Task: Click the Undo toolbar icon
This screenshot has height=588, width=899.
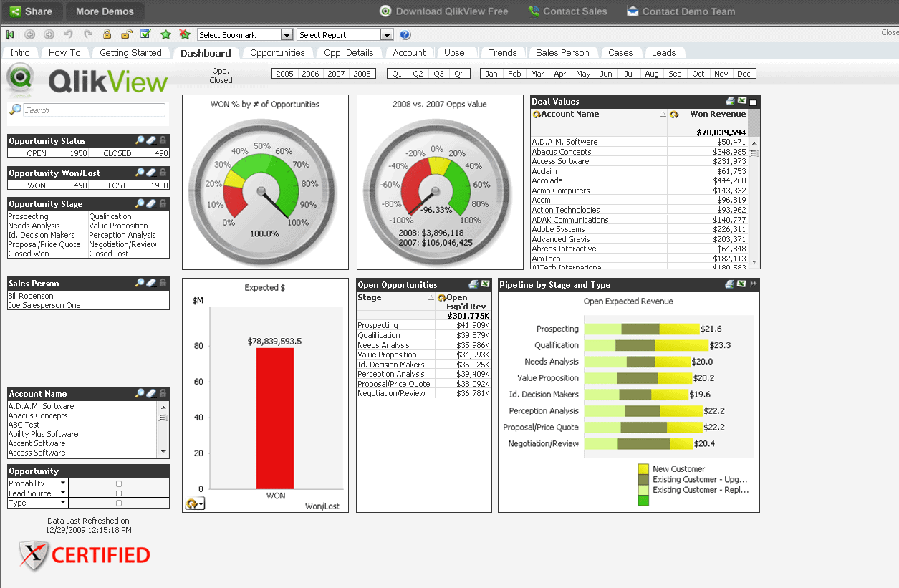Action: 68,34
